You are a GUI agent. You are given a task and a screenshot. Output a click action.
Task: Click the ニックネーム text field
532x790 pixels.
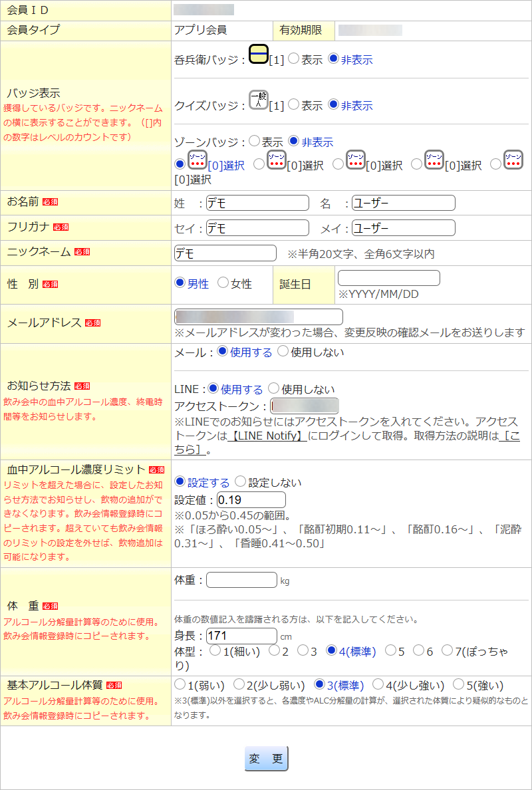point(225,253)
